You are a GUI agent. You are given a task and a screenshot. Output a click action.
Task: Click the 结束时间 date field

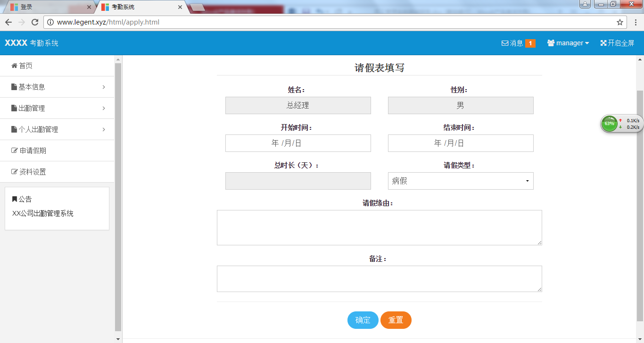(461, 143)
